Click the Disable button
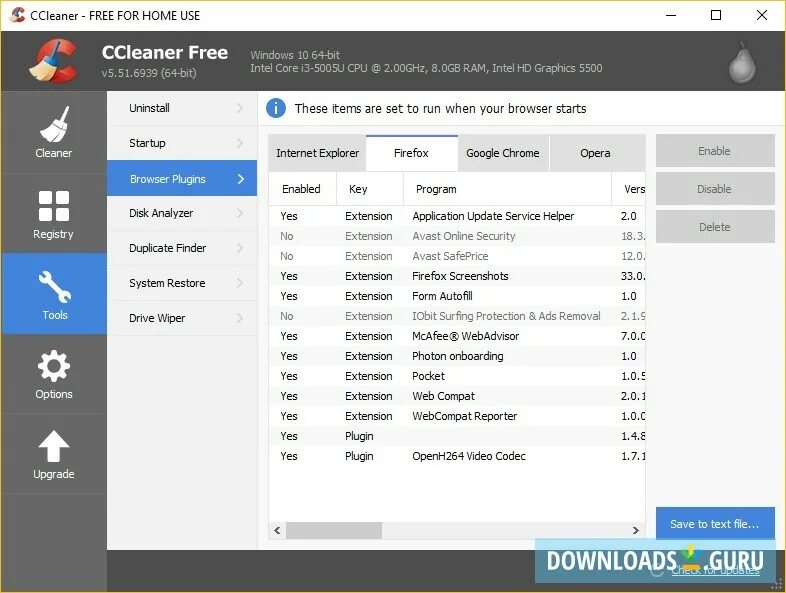786x593 pixels. [715, 189]
